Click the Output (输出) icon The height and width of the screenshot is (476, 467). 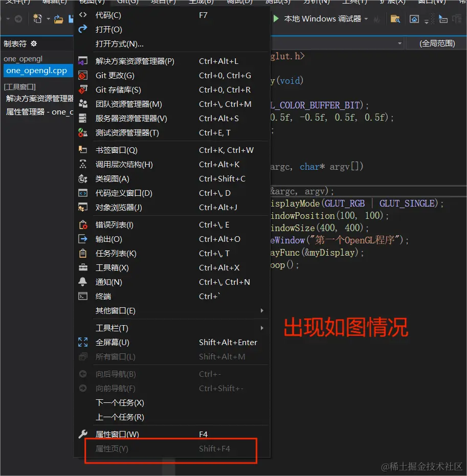coord(82,239)
